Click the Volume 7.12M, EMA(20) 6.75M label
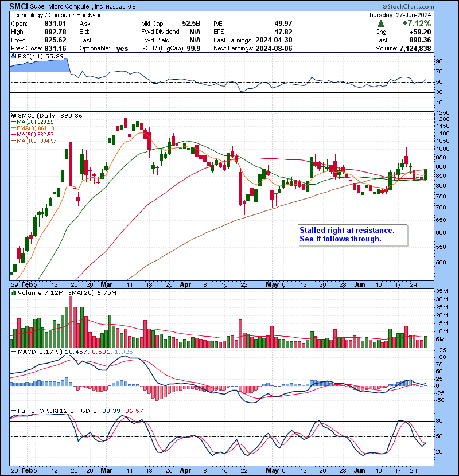Viewport: 459px width, 476px height. pos(67,292)
